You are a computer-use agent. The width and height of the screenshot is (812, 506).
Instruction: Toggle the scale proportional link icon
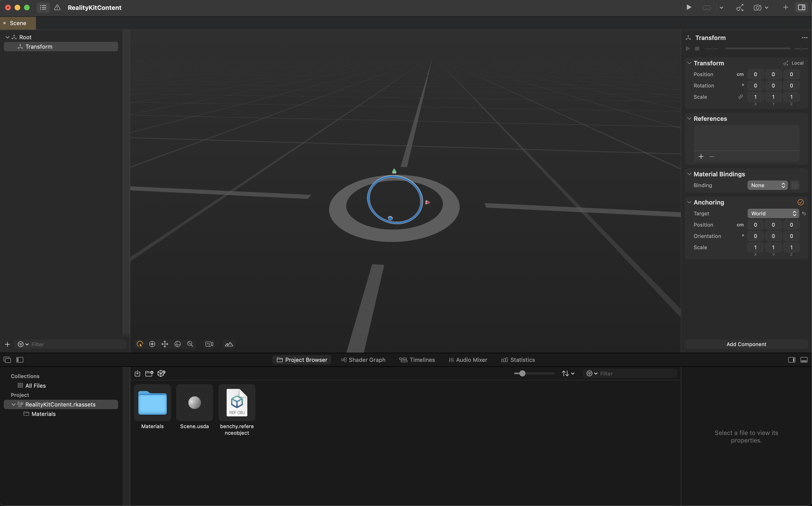tap(740, 97)
